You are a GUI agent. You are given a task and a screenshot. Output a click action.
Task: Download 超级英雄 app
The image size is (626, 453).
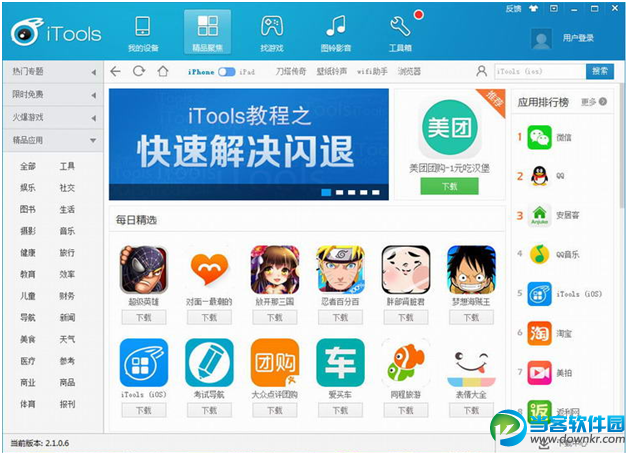(x=144, y=318)
